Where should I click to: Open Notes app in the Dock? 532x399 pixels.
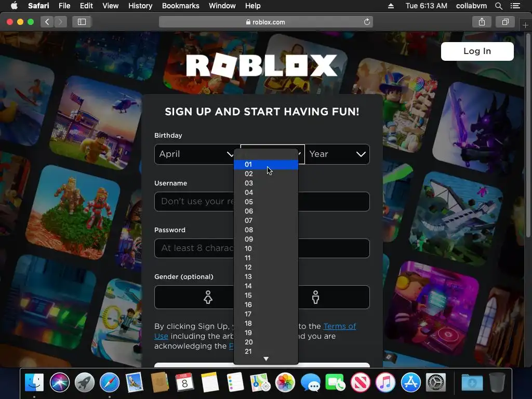click(x=210, y=382)
